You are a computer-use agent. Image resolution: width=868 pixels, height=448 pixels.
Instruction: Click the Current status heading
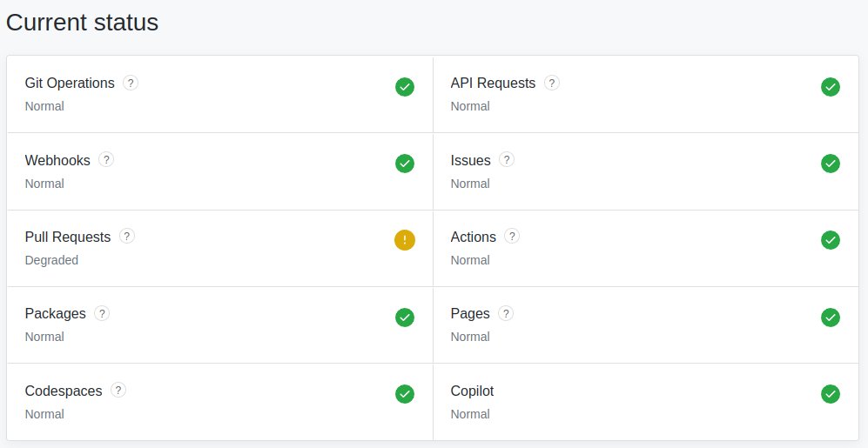click(x=82, y=23)
